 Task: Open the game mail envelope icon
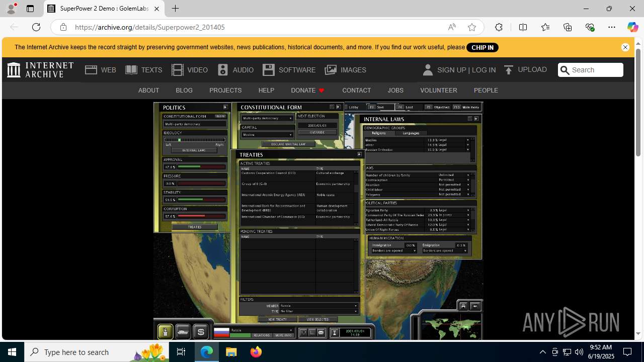coord(321,332)
